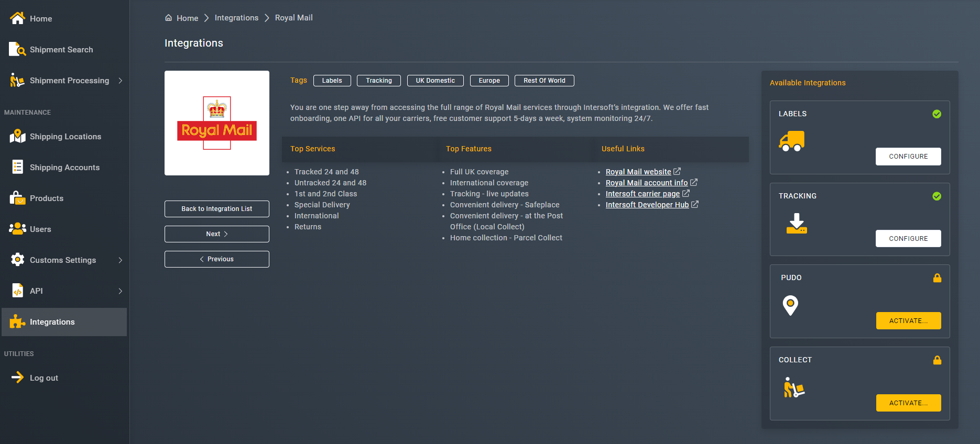
Task: Click the Available Integrations heading
Action: (808, 83)
